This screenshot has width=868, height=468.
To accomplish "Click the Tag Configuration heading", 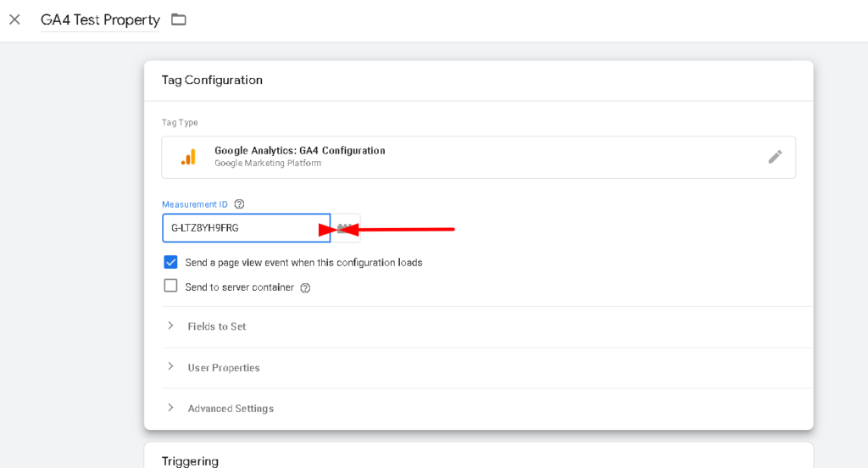I will (212, 80).
